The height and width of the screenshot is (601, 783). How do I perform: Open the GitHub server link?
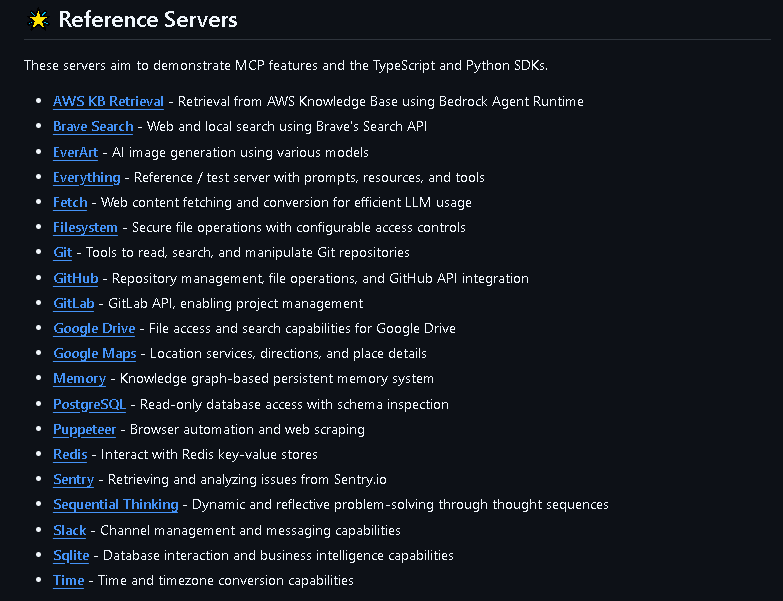tap(75, 278)
